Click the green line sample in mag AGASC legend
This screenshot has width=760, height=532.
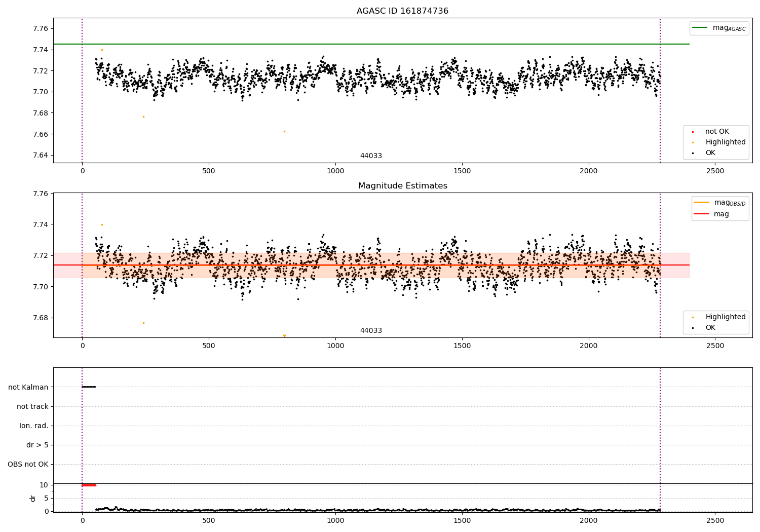pos(700,28)
